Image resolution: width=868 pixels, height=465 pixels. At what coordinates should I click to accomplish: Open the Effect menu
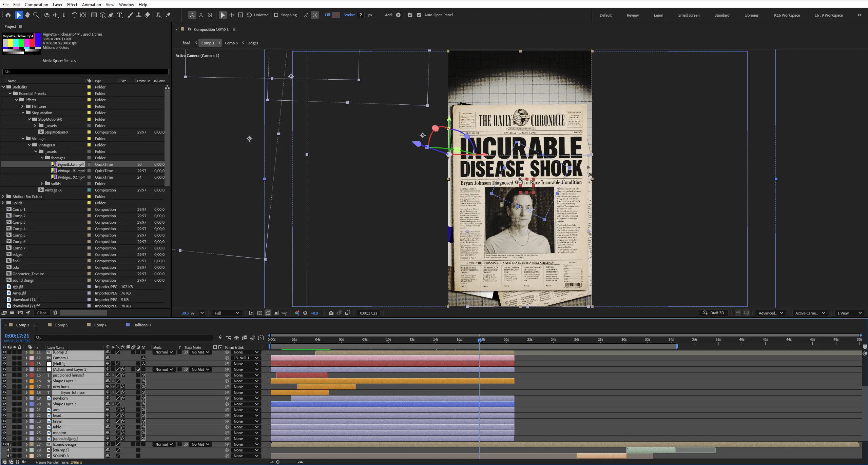pos(72,4)
